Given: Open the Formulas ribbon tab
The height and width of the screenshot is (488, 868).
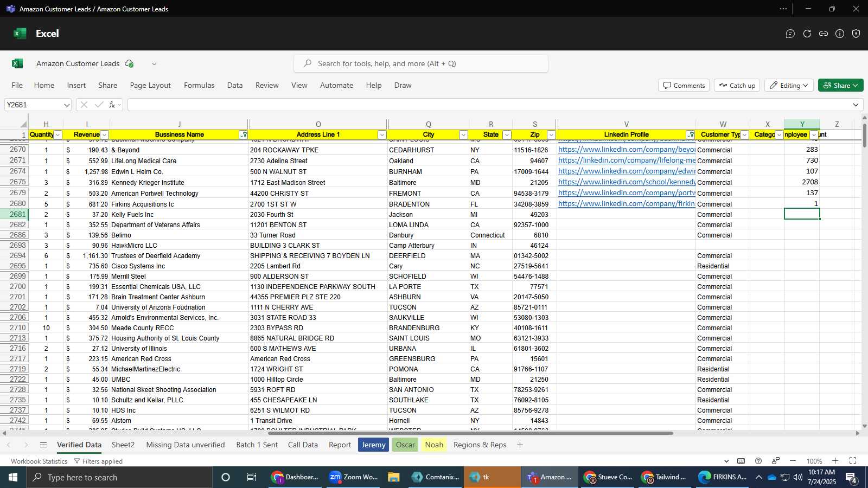Looking at the screenshot, I should click(x=199, y=85).
